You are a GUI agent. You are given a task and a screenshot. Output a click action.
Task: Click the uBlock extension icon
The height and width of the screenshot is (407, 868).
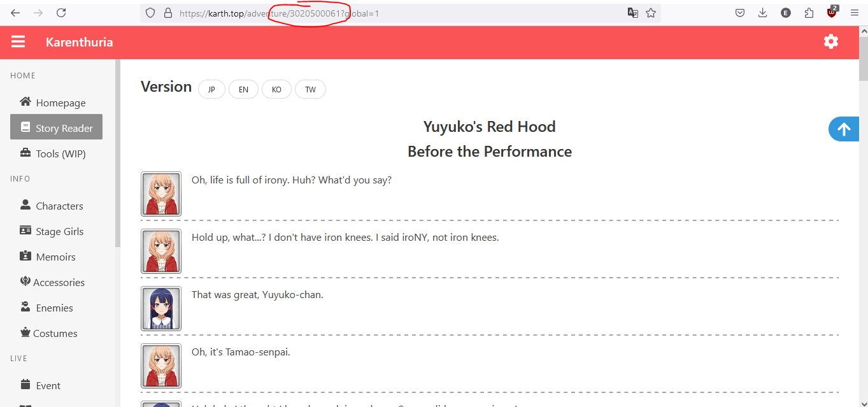832,13
